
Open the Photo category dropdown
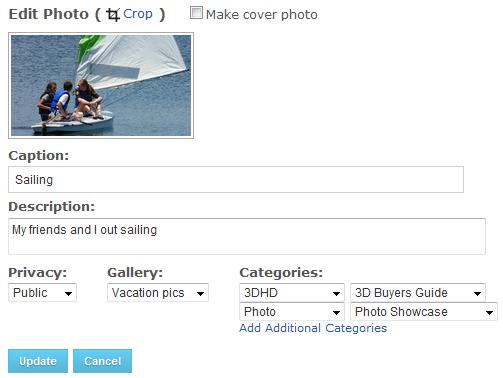point(292,312)
